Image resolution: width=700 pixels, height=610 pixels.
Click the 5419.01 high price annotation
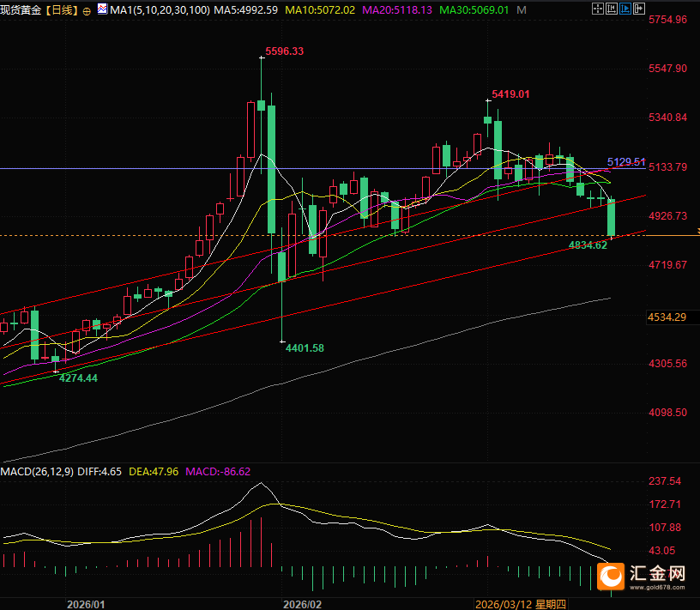pos(510,94)
